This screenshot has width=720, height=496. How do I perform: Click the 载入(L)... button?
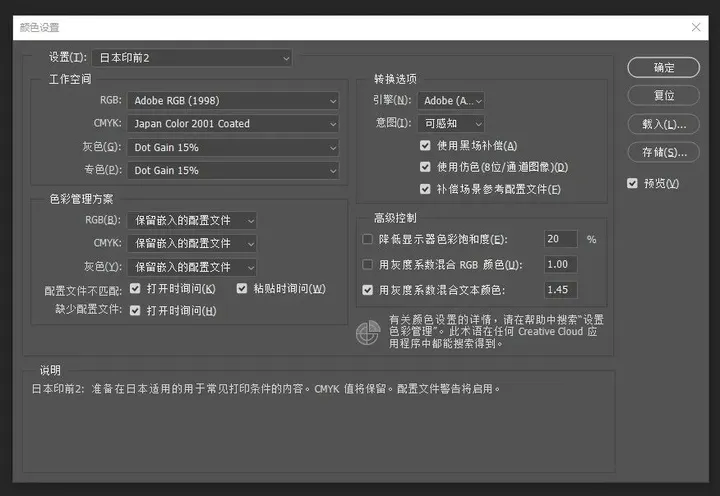[664, 124]
